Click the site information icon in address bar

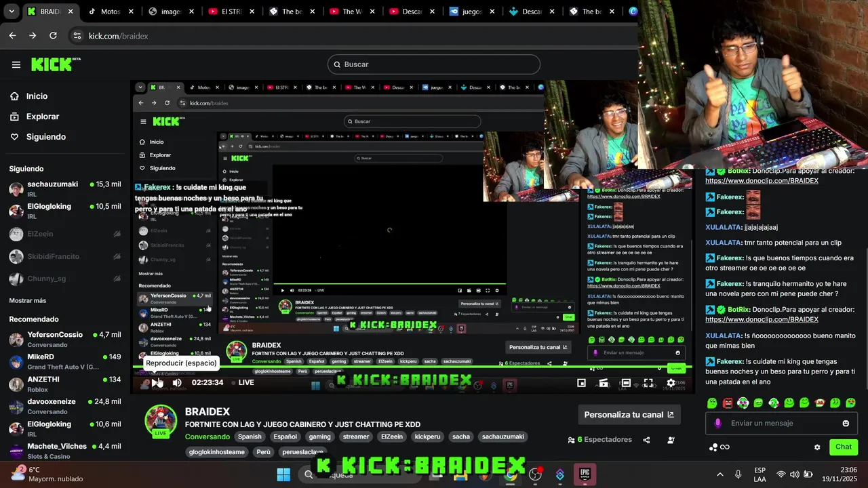tap(76, 36)
